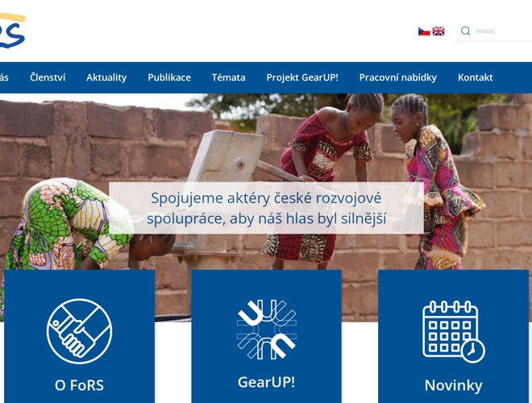
Task: Select the Novinky tile label
Action: point(454,385)
